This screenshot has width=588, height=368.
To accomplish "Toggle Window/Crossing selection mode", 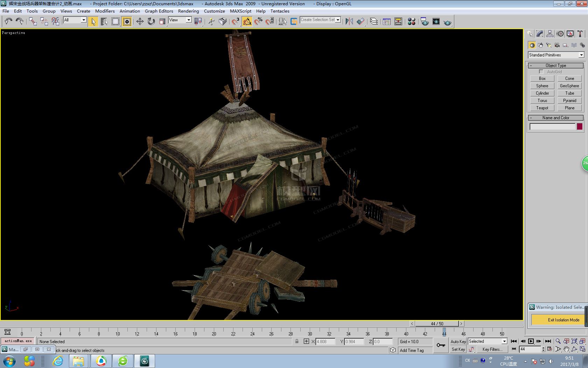I will (x=127, y=21).
